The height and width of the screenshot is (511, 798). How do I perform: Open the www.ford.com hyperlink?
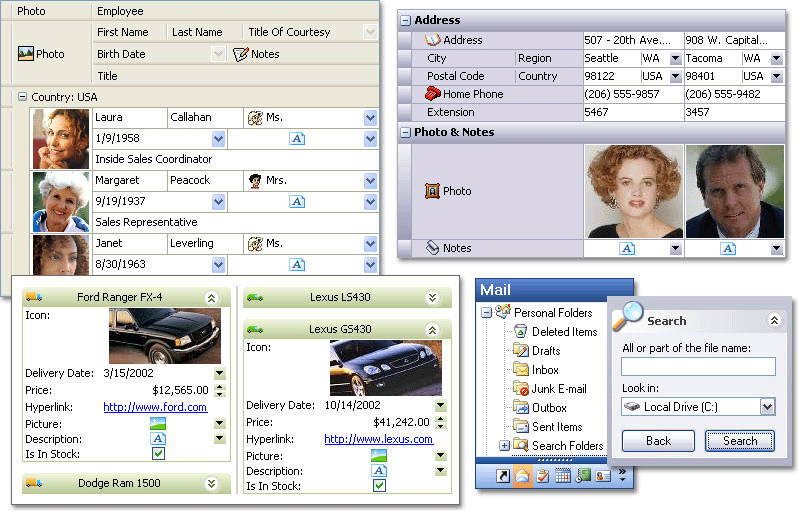coord(154,407)
